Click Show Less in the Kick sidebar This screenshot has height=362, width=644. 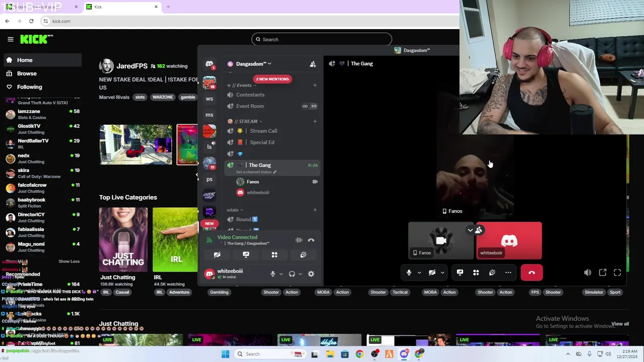[69, 261]
